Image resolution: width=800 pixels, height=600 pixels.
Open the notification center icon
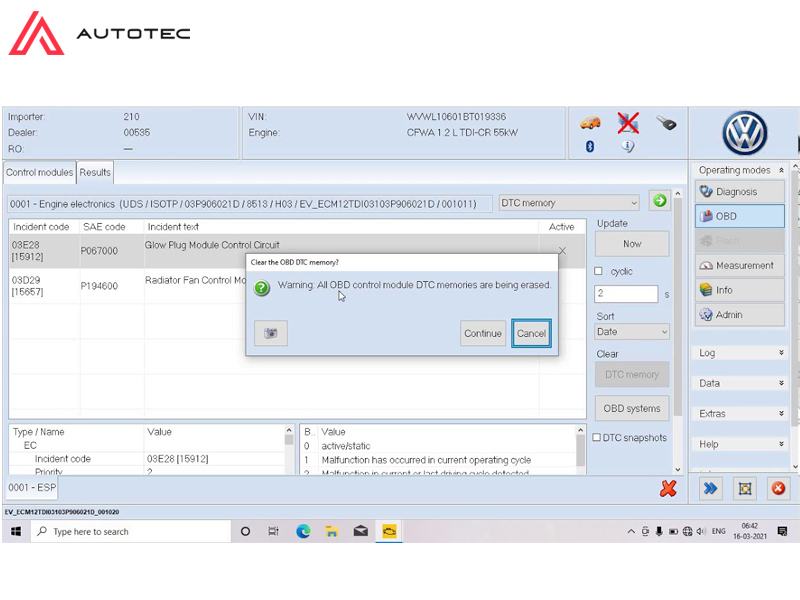[x=782, y=532]
